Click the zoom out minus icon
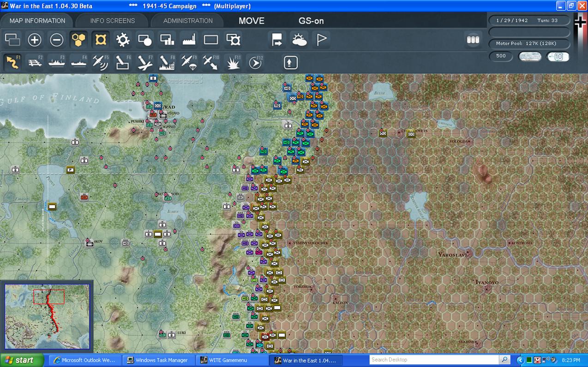The width and height of the screenshot is (588, 367). [x=57, y=40]
